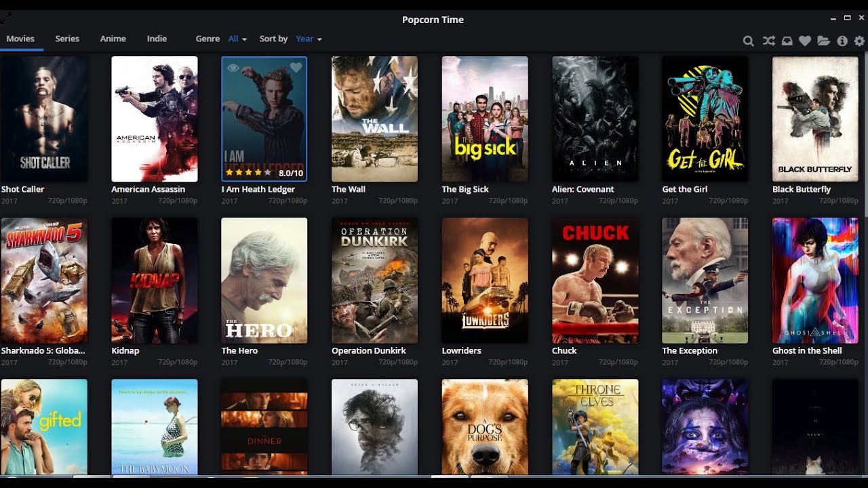Expand the Sort by Year dropdown

click(x=309, y=39)
